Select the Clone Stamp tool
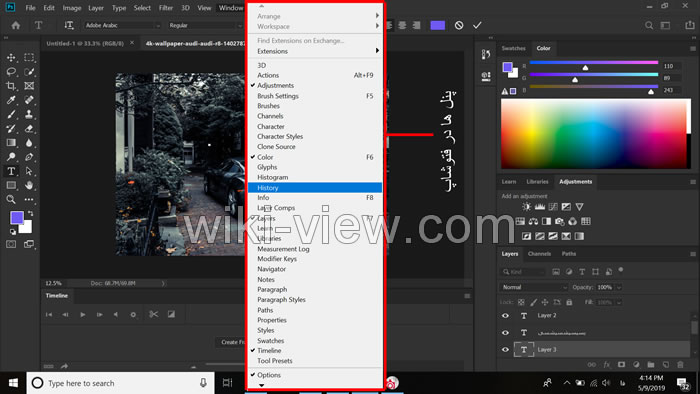Image resolution: width=700 pixels, height=394 pixels. coord(29,115)
